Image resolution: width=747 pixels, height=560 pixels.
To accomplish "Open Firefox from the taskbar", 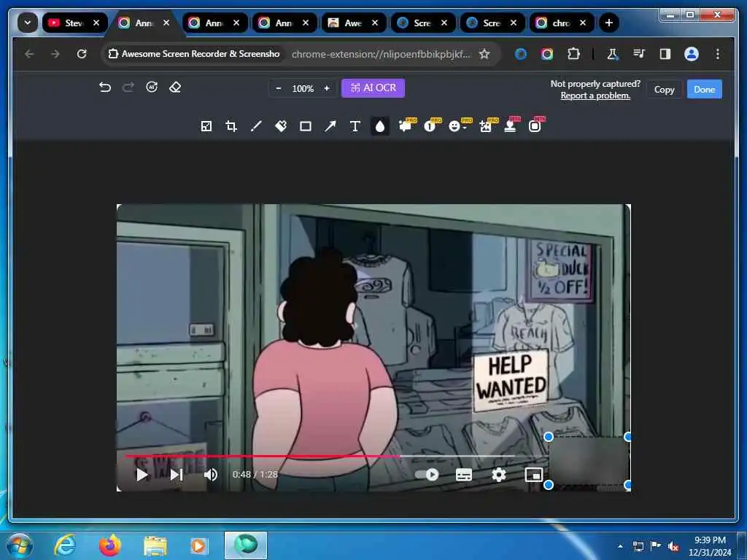I will tap(110, 545).
